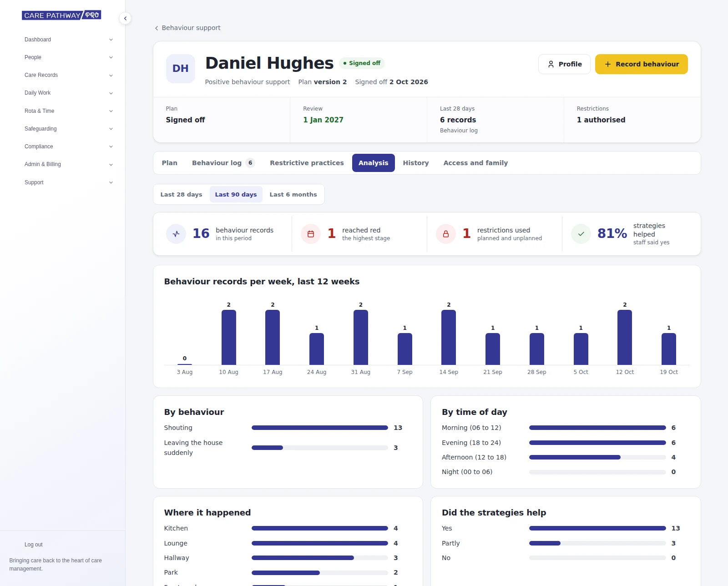Click the behaviour records pulse icon
The width and height of the screenshot is (728, 586).
(176, 234)
